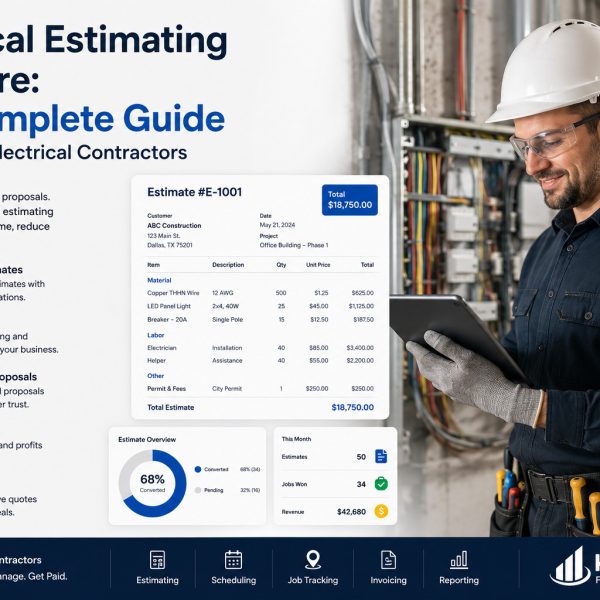Click the Unit Price column header

318,264
